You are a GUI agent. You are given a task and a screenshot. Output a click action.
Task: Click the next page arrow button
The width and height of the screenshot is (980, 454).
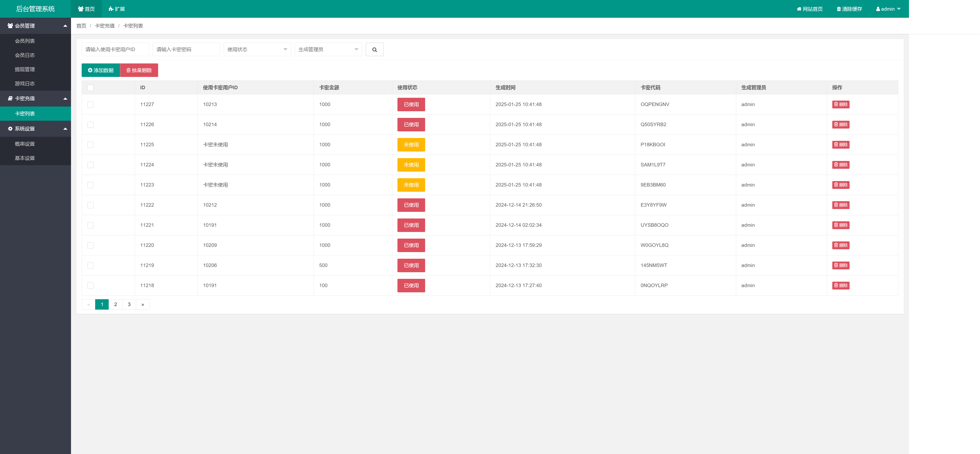click(x=143, y=304)
